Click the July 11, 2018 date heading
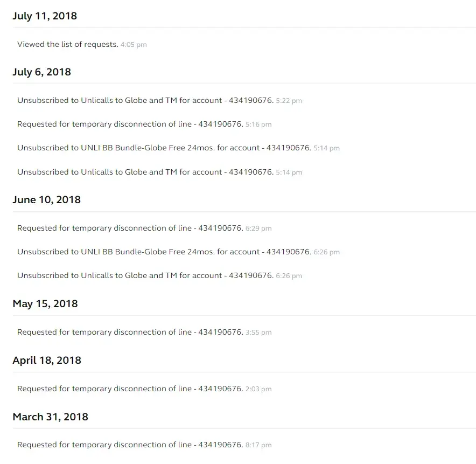The height and width of the screenshot is (464, 476). click(45, 16)
